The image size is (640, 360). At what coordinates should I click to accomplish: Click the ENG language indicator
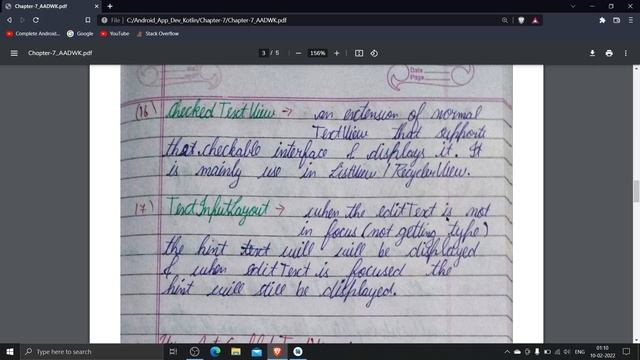click(580, 351)
